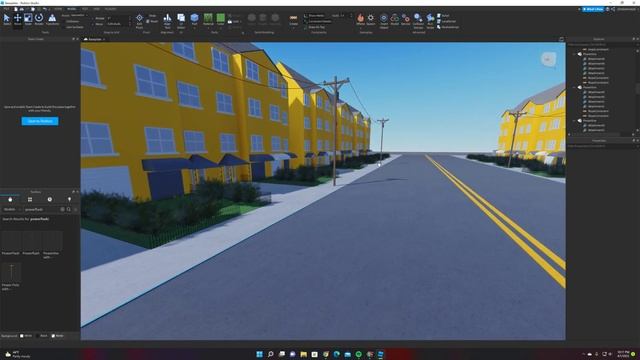This screenshot has width=640, height=360.
Task: Open the Material dropdown arrow
Action: (208, 27)
